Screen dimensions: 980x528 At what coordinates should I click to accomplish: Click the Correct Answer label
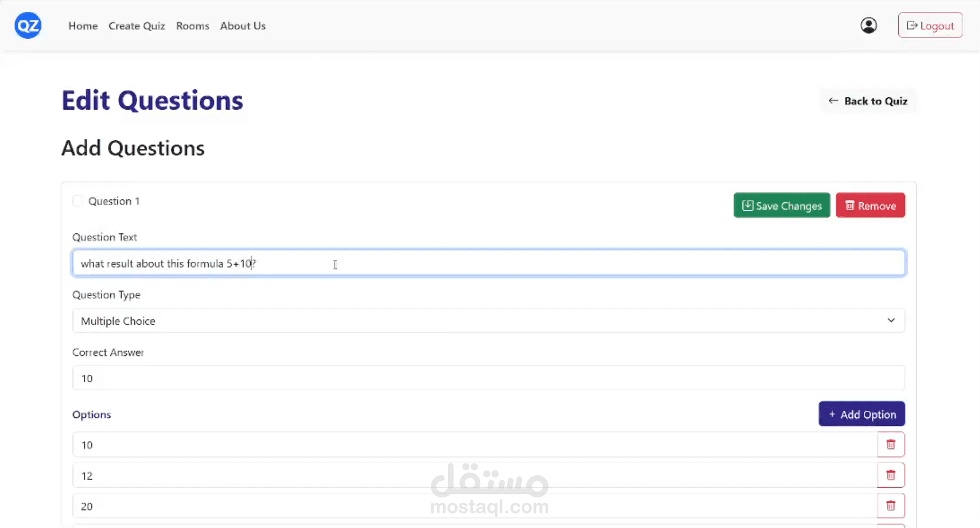click(108, 352)
